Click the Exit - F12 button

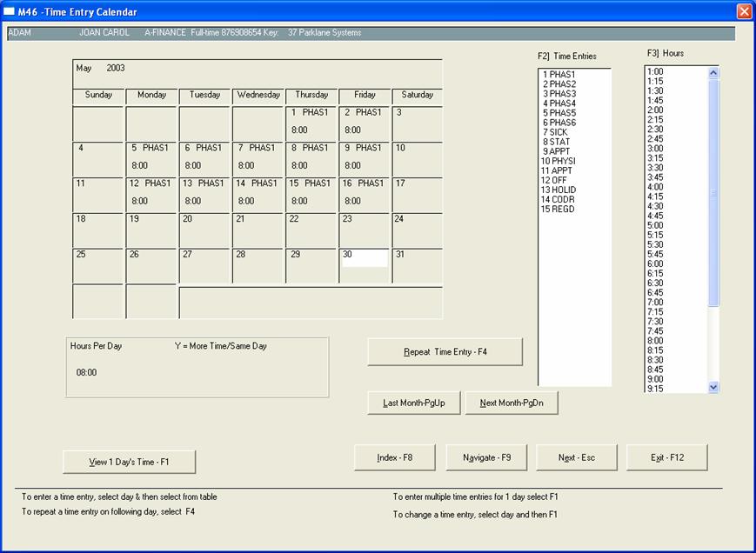(x=667, y=457)
